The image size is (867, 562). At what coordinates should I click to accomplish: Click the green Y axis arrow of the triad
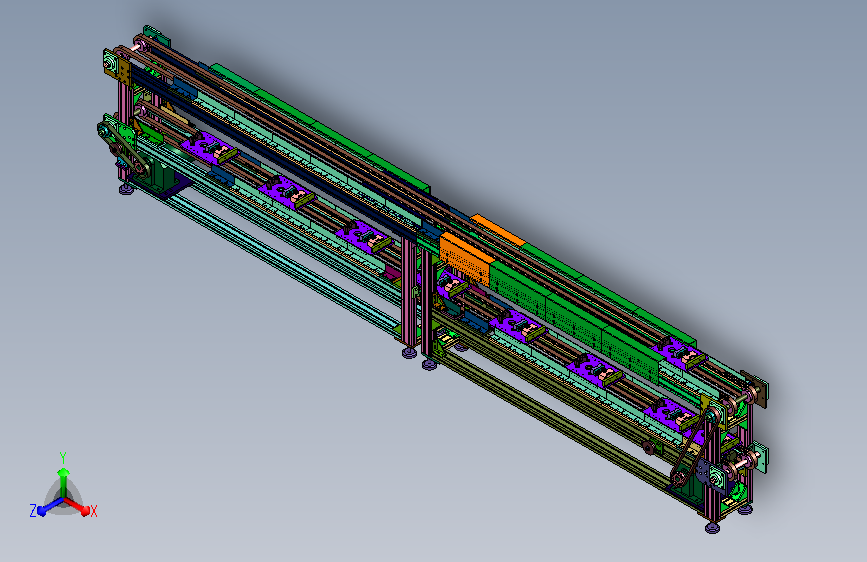point(63,482)
